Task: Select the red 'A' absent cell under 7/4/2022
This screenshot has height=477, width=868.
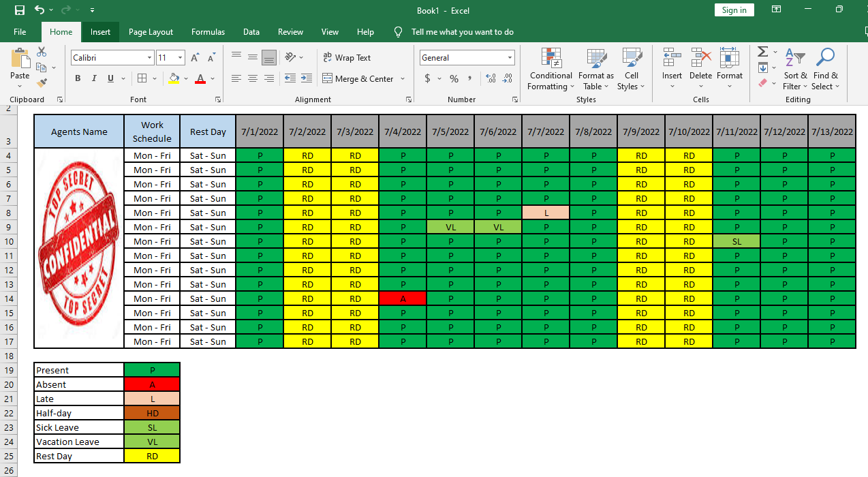Action: pos(403,298)
